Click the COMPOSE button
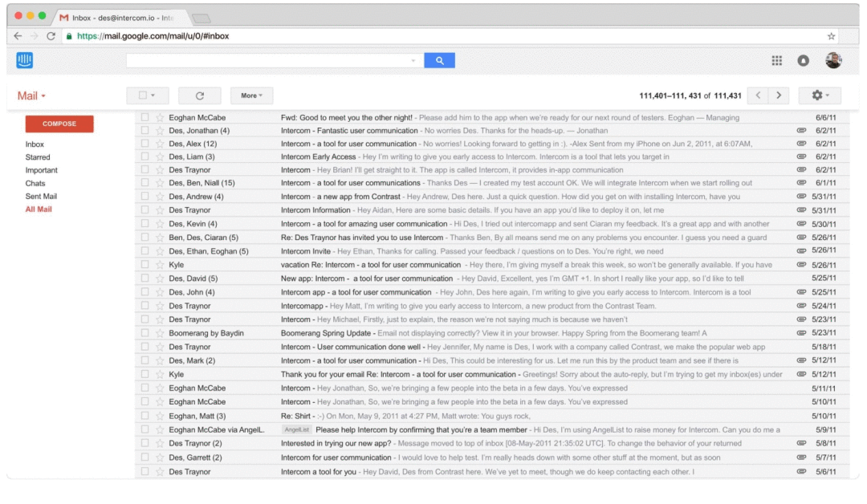Screen dimensions: 867x504 pos(59,124)
